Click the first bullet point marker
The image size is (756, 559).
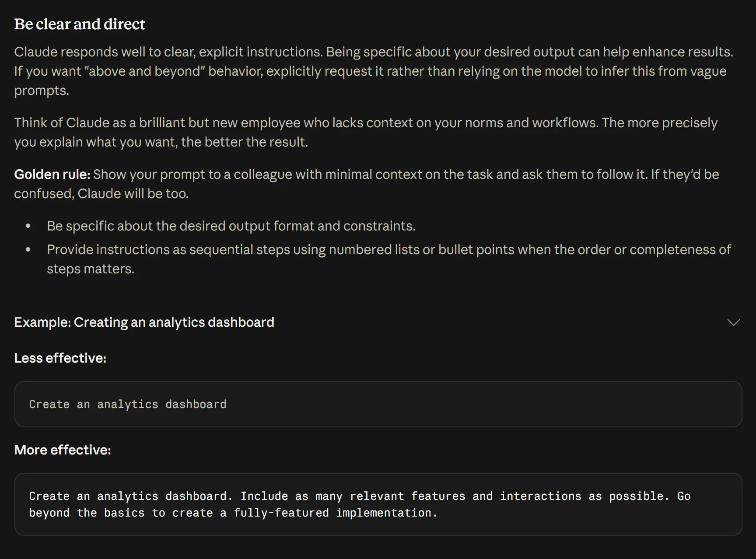28,226
